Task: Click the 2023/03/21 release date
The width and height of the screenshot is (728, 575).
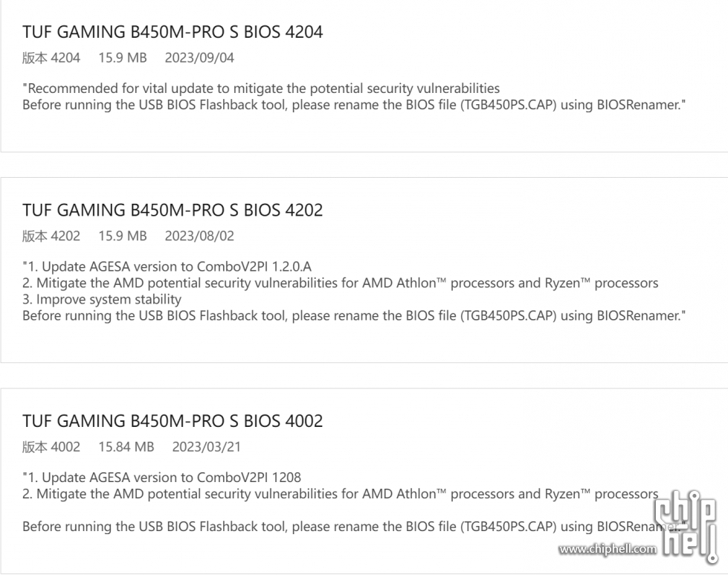Action: tap(207, 447)
